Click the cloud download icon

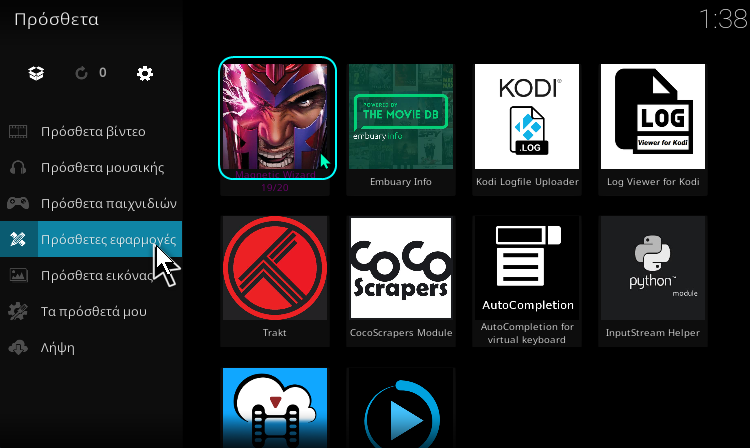pyautogui.click(x=18, y=348)
